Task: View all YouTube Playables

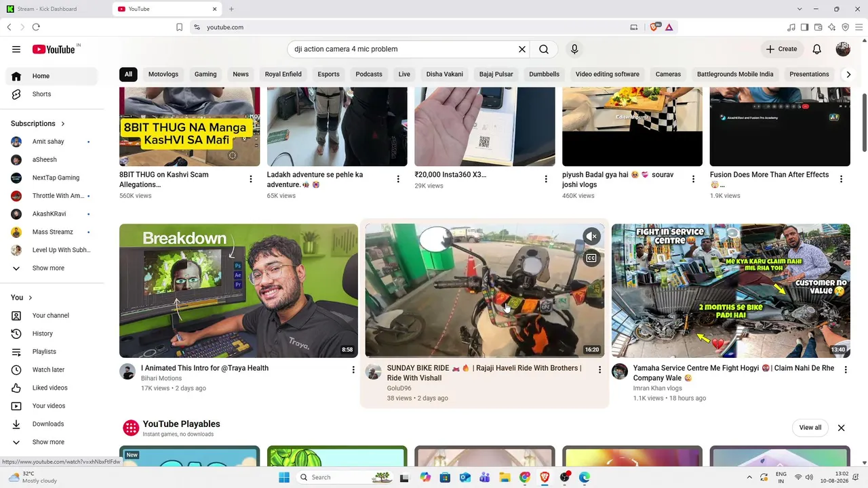Action: click(810, 428)
